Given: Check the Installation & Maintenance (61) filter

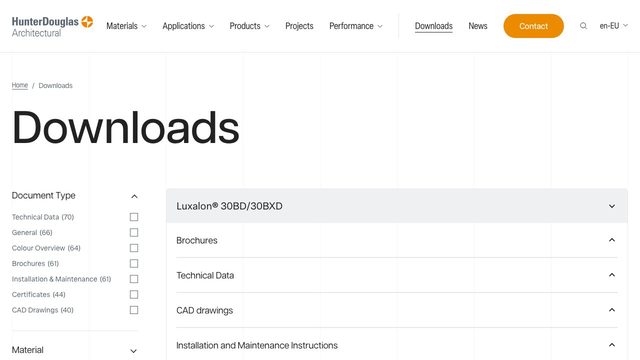Looking at the screenshot, I should click(134, 279).
